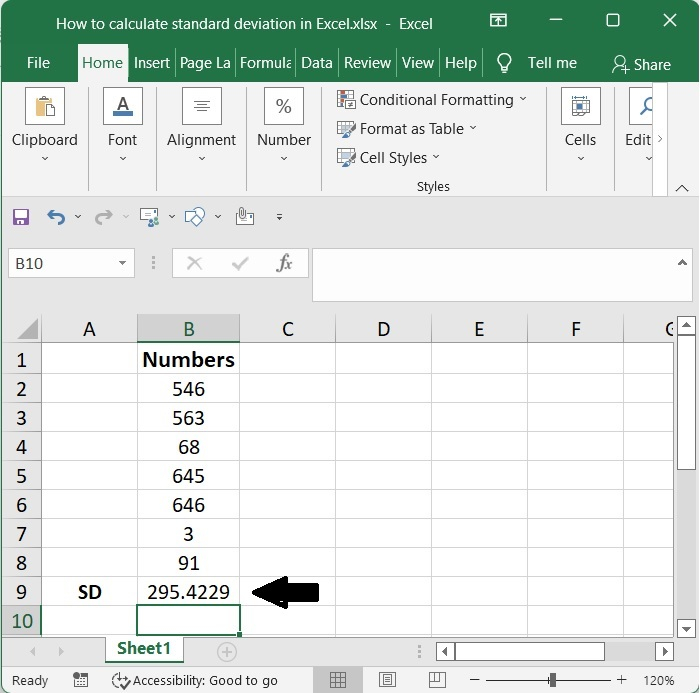Switch to Normal view in status bar
700x693 pixels.
pos(338,680)
